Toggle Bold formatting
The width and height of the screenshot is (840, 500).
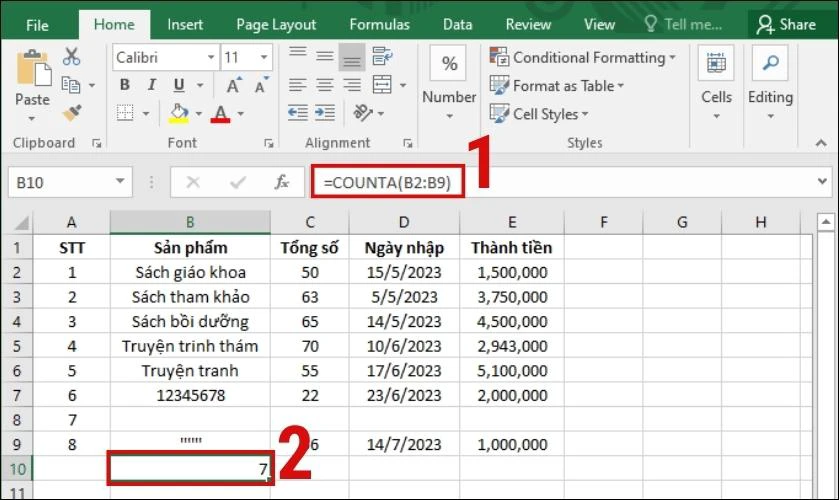point(125,85)
